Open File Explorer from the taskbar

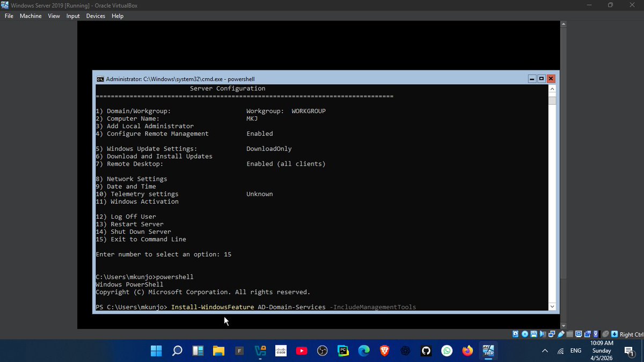[x=218, y=351]
